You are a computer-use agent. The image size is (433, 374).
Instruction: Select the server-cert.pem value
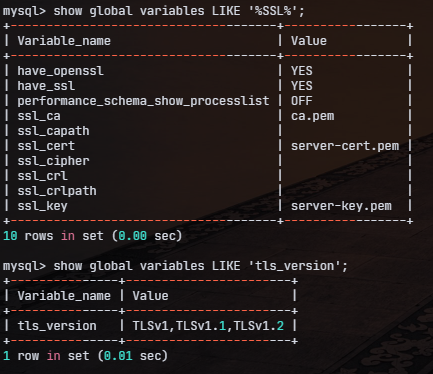(x=345, y=146)
